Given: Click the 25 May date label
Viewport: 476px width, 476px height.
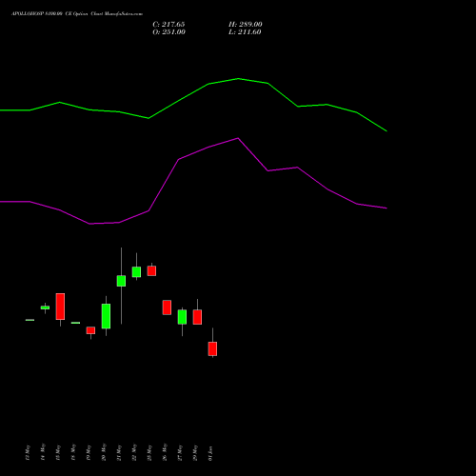Looking at the screenshot, I should coord(149,452).
